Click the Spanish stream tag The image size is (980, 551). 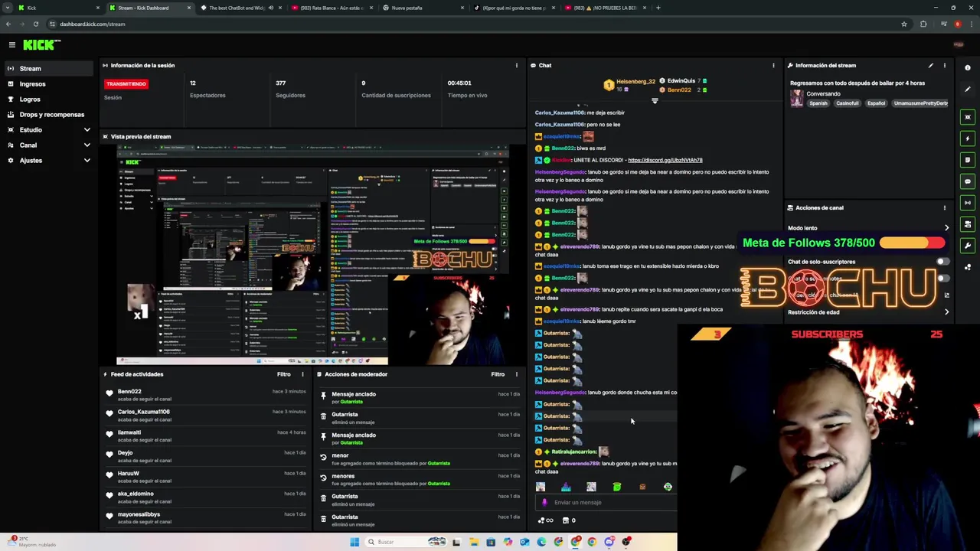tap(818, 103)
